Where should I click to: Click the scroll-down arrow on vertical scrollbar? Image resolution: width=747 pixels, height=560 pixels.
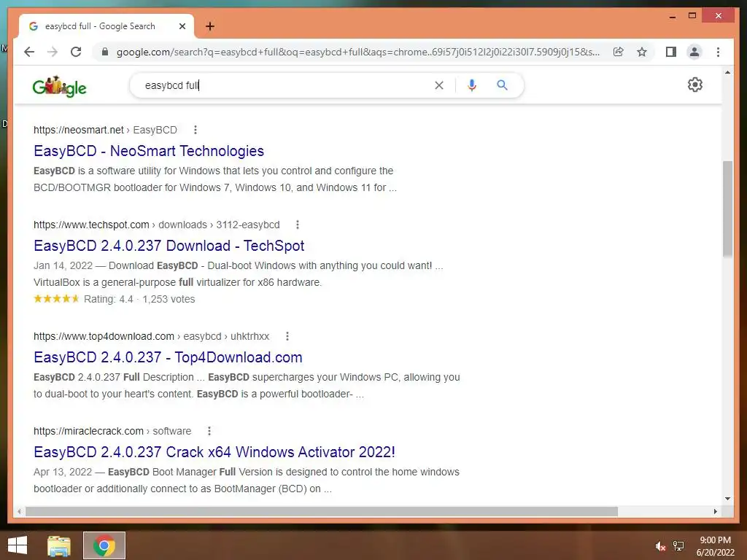coord(727,499)
